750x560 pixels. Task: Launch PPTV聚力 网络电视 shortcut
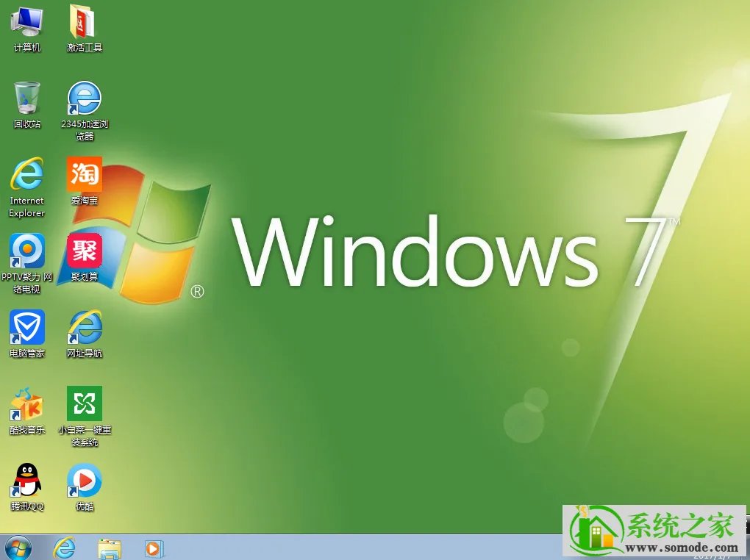27,252
